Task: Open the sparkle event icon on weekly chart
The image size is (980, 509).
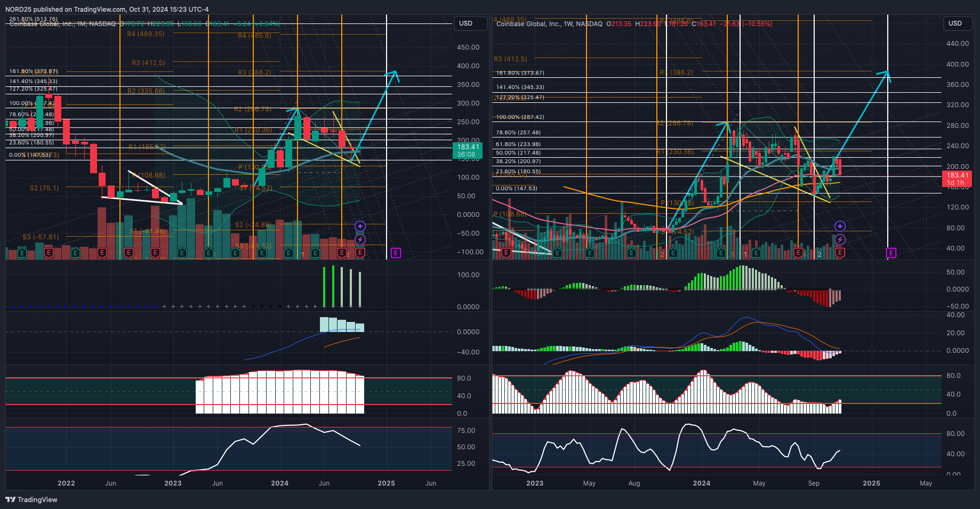Action: 840,227
